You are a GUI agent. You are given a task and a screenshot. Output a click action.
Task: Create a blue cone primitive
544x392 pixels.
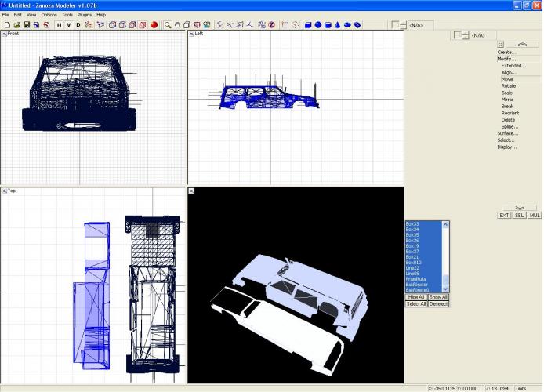(337, 25)
